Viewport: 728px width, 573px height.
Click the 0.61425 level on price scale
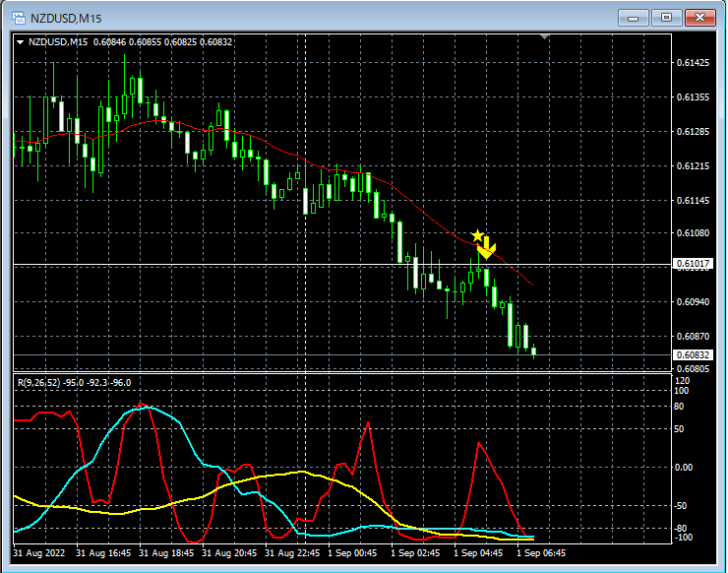693,63
